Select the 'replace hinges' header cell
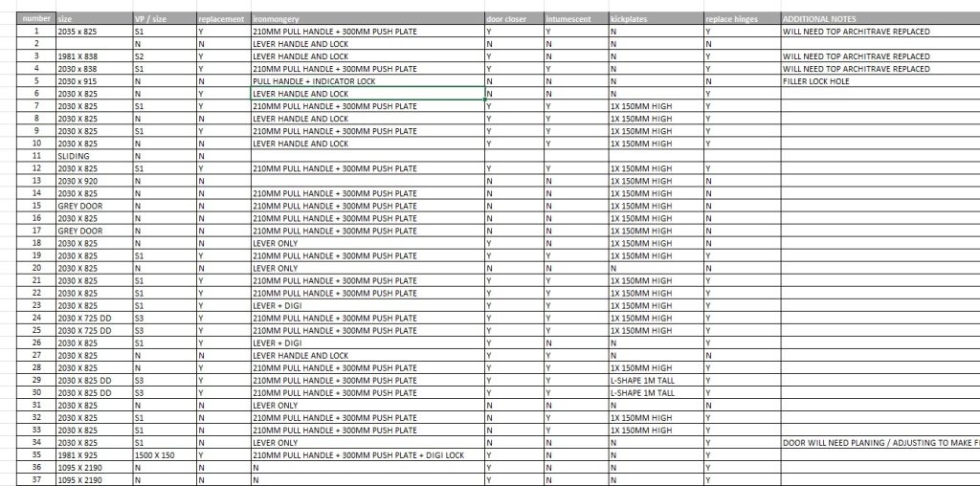 coord(742,19)
